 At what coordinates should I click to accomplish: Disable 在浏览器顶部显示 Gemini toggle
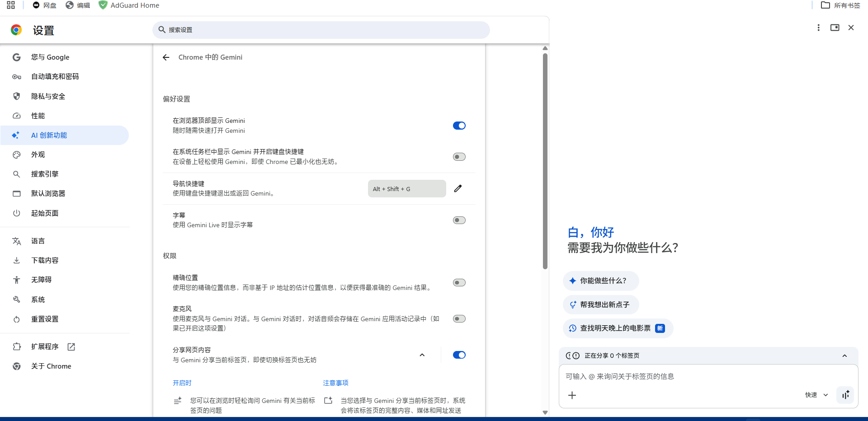(459, 126)
